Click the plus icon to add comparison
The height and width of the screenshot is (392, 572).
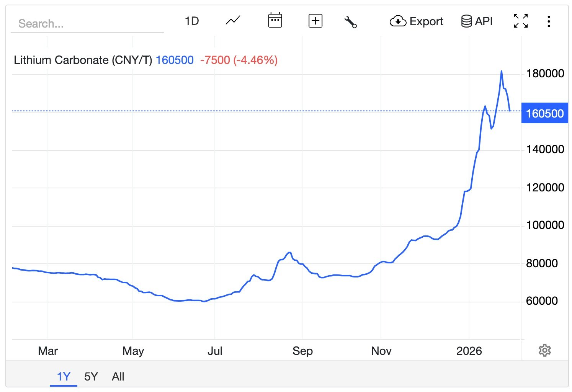click(315, 21)
